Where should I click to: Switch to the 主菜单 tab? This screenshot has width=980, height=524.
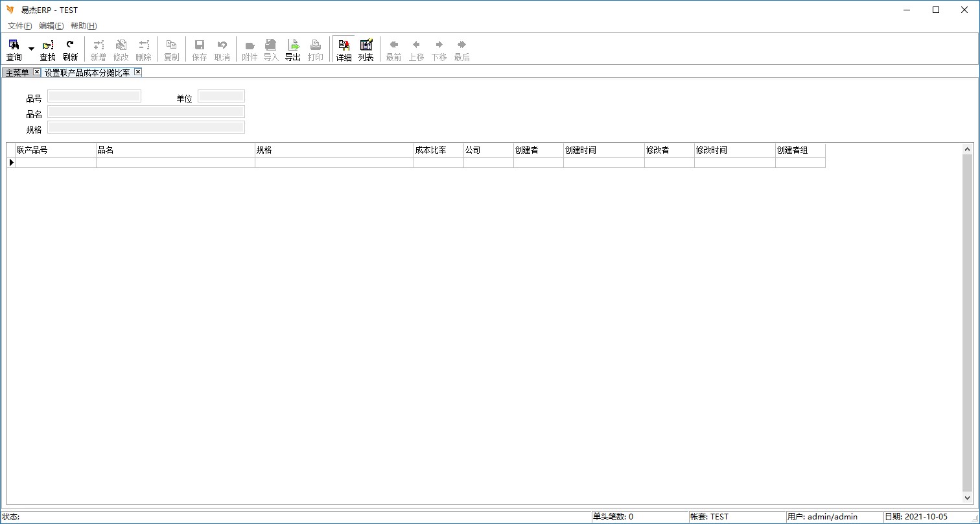tap(17, 73)
